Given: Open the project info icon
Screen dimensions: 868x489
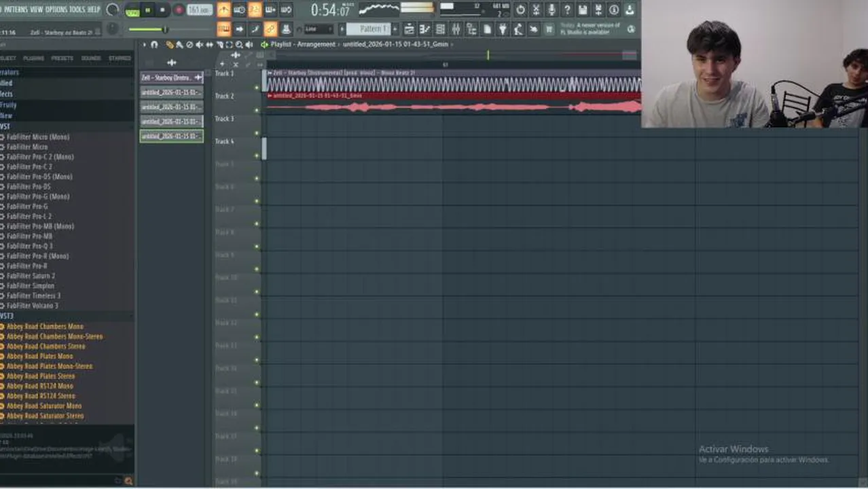Looking at the screenshot, I should point(614,10).
